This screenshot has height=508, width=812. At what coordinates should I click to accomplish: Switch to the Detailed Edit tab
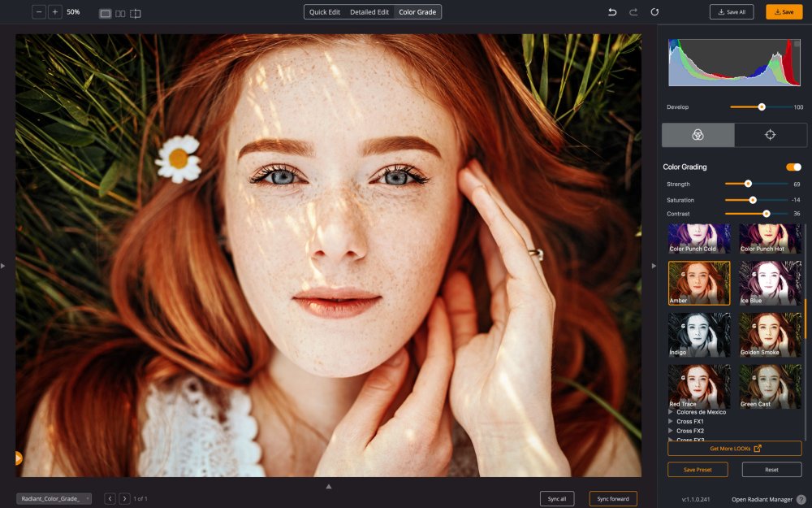[369, 11]
